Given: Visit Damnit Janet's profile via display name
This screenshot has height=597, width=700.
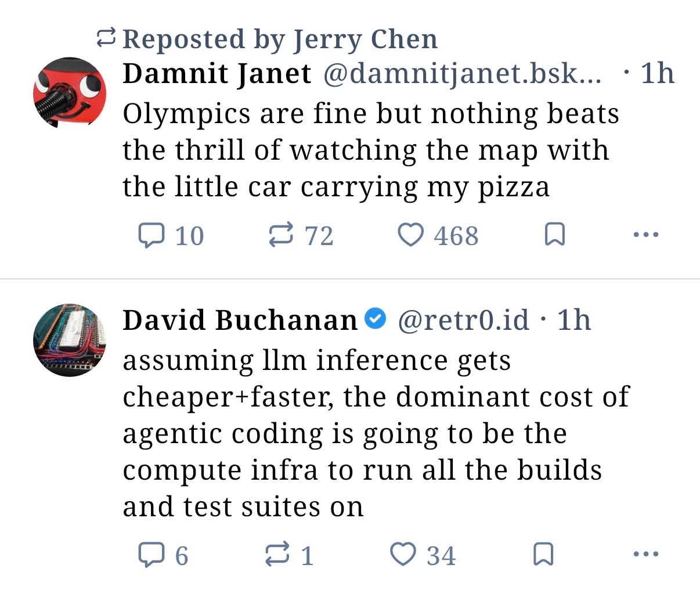Looking at the screenshot, I should pyautogui.click(x=217, y=74).
